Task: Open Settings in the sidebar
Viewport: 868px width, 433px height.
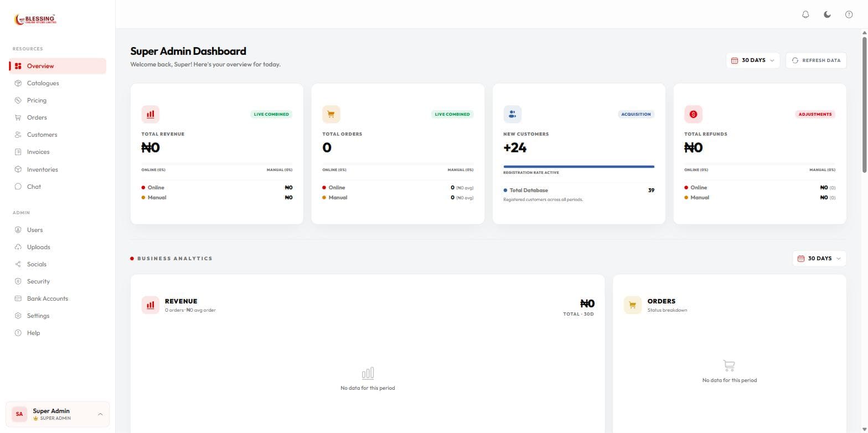Action: click(x=58, y=316)
